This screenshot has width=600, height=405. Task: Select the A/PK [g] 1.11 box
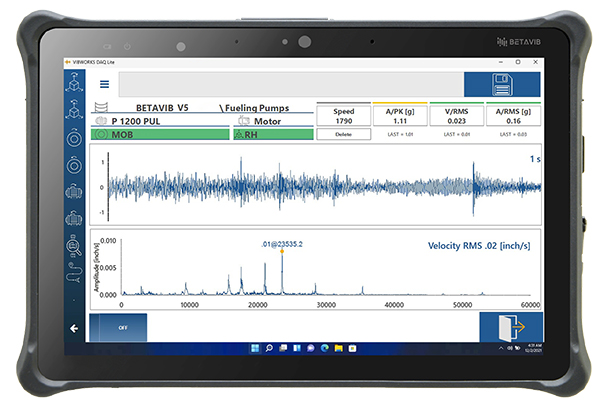coord(400,116)
